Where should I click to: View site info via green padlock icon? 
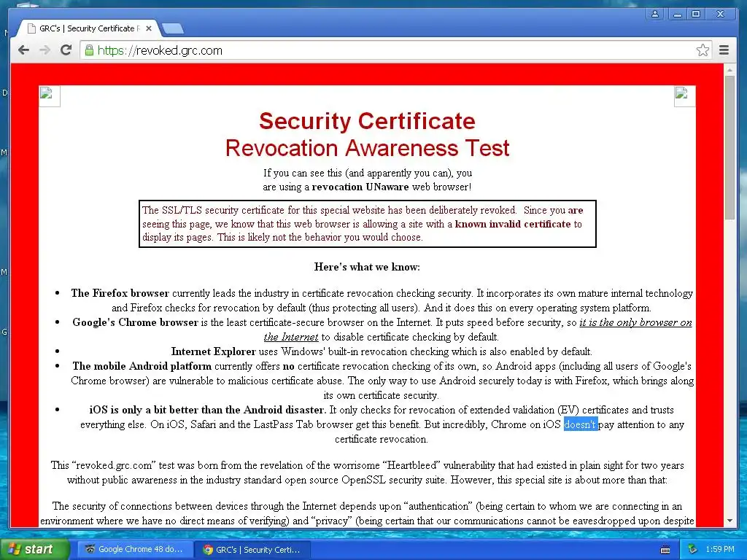pyautogui.click(x=89, y=50)
